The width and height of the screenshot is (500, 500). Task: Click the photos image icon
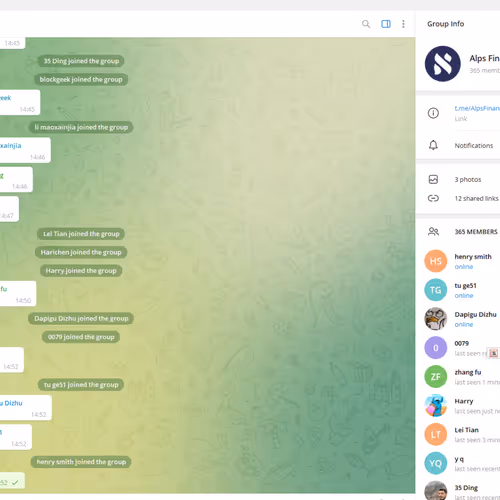[433, 180]
